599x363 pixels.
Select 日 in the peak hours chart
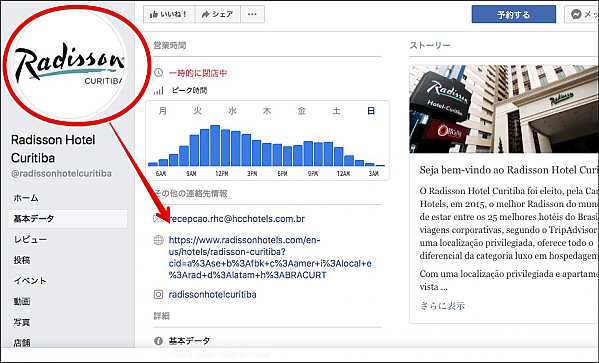pyautogui.click(x=371, y=111)
